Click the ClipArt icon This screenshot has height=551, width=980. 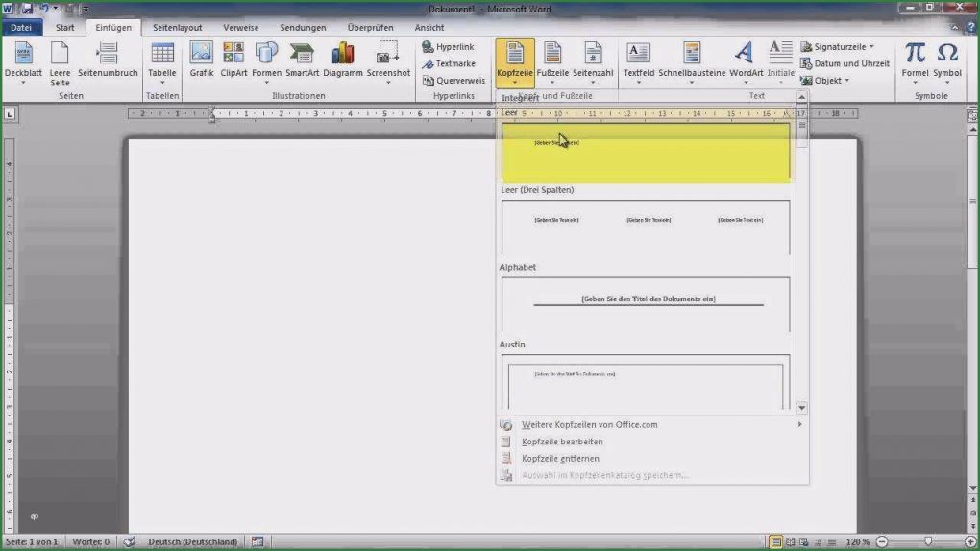click(233, 60)
